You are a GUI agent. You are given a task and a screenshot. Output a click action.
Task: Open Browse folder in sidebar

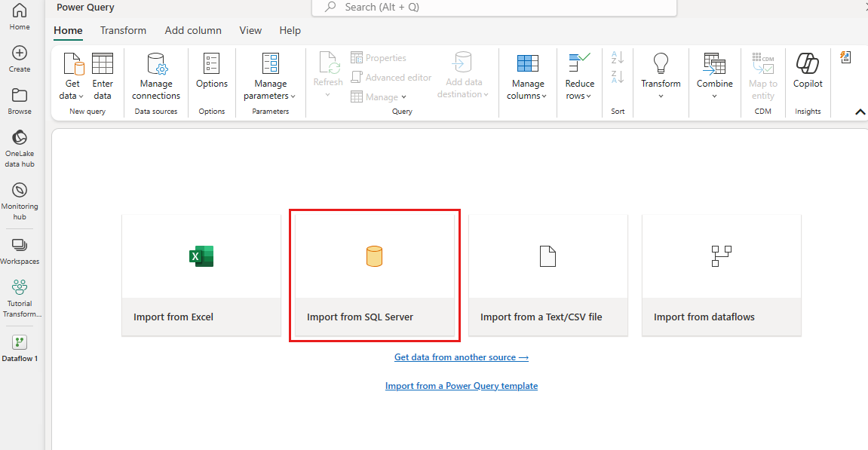pos(20,101)
